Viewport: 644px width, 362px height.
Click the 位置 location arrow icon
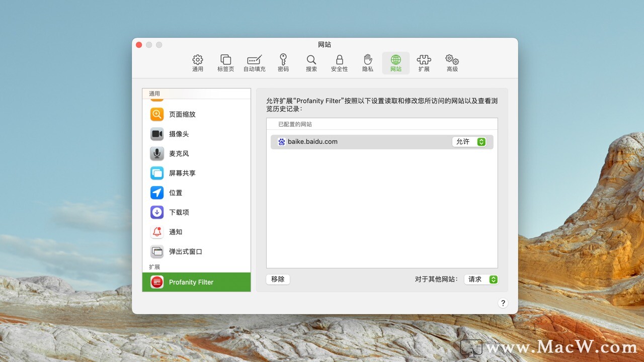pyautogui.click(x=157, y=193)
